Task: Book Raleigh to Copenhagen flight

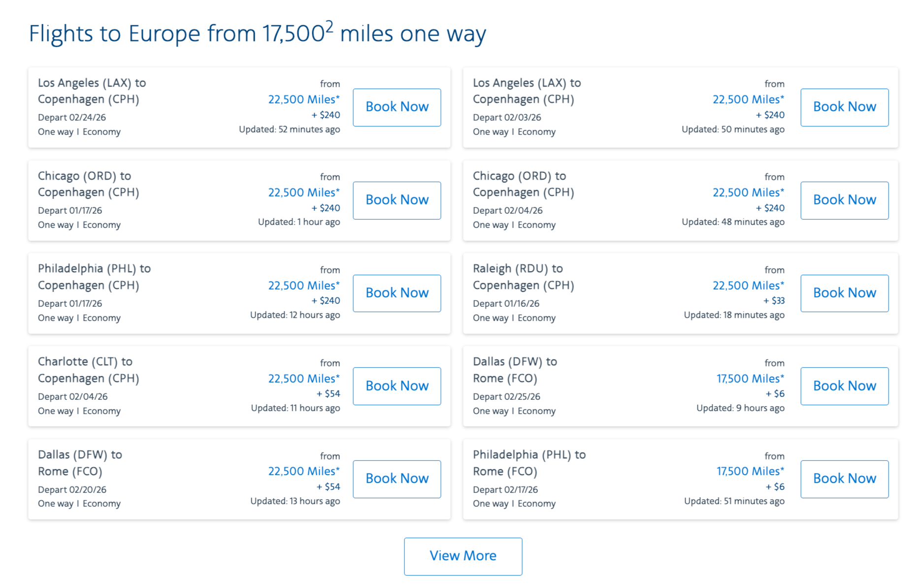Action: tap(844, 293)
